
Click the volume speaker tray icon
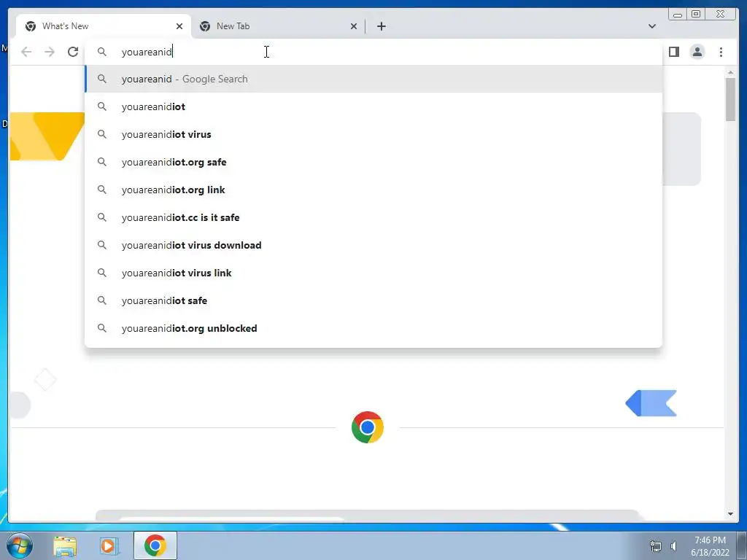674,546
